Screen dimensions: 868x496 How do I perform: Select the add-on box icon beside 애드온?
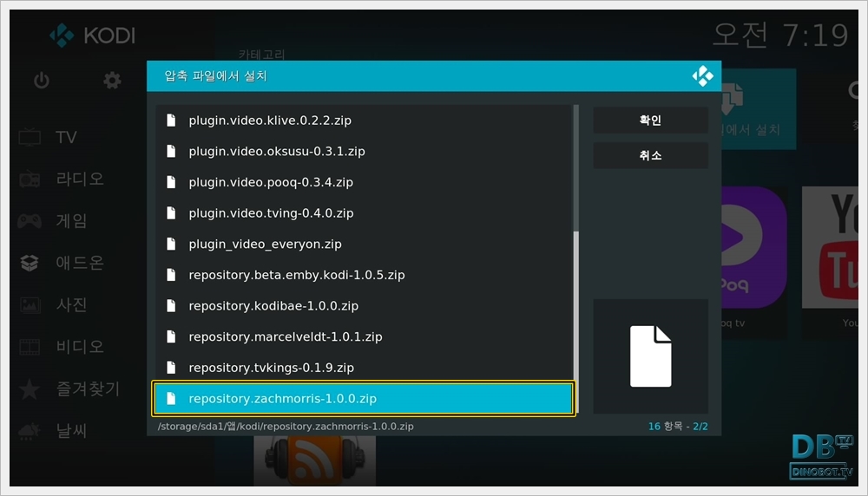coord(30,263)
